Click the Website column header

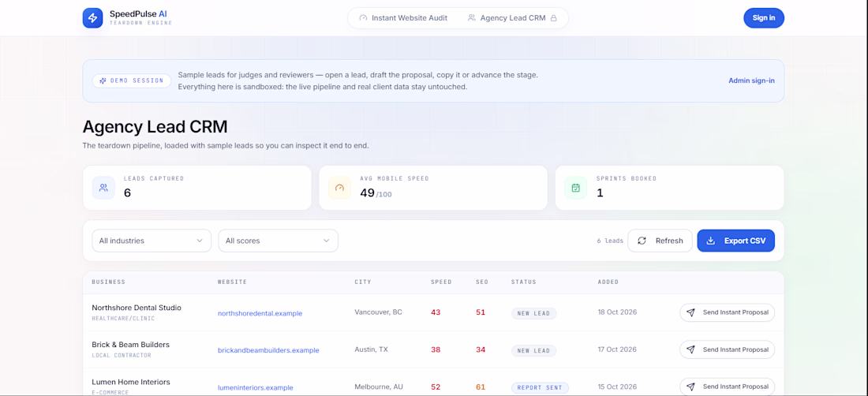point(233,282)
